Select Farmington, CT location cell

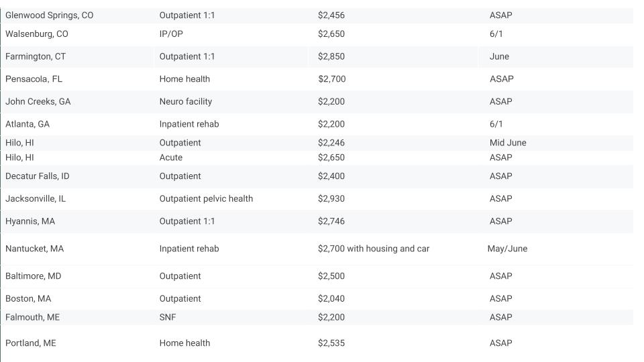(x=36, y=56)
